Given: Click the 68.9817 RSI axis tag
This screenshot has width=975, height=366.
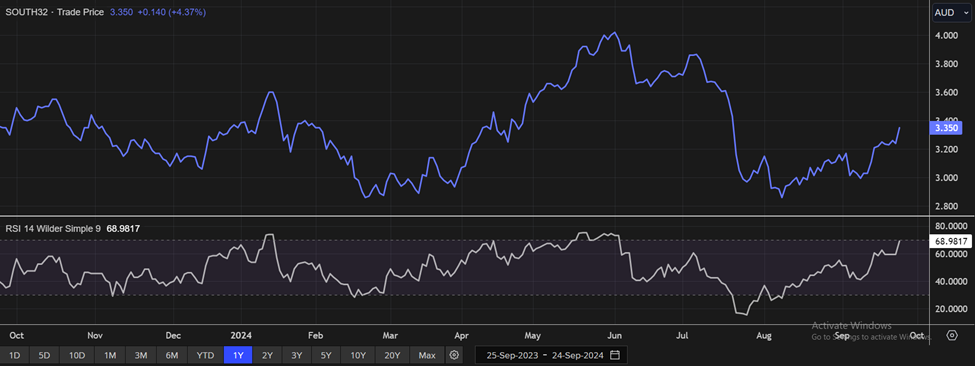Looking at the screenshot, I should point(950,241).
